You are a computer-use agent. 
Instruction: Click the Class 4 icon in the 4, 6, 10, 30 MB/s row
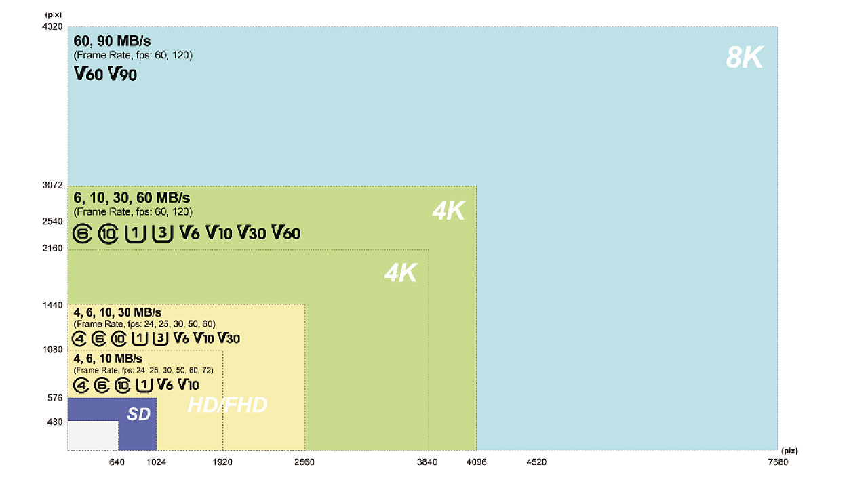pos(80,338)
